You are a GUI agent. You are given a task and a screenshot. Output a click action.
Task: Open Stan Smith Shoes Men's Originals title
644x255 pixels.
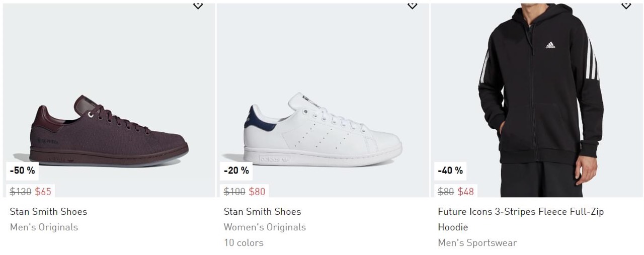tap(48, 212)
